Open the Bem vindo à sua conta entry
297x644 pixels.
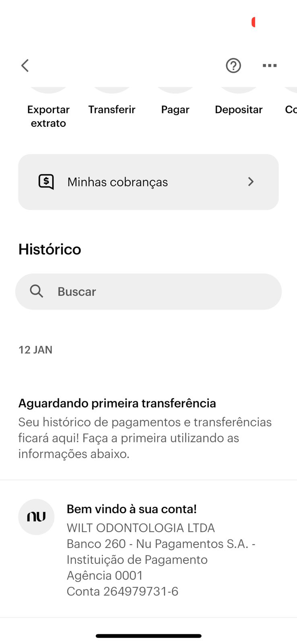[132, 509]
